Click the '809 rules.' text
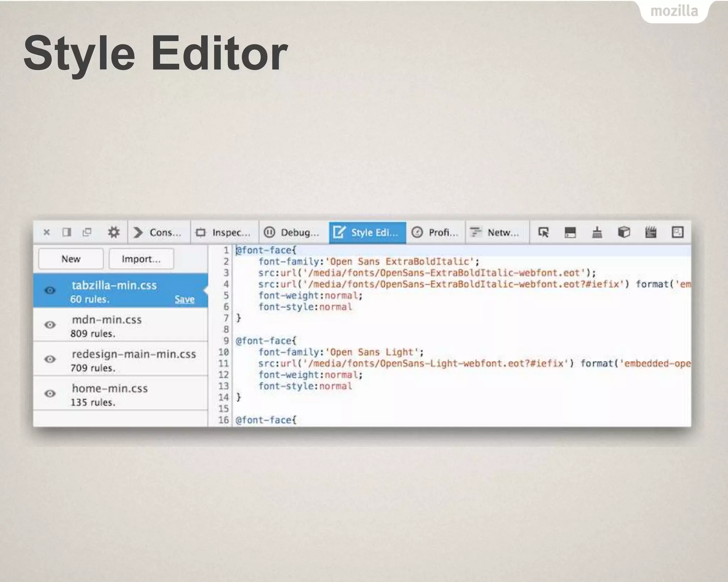728x582 pixels. 93,334
